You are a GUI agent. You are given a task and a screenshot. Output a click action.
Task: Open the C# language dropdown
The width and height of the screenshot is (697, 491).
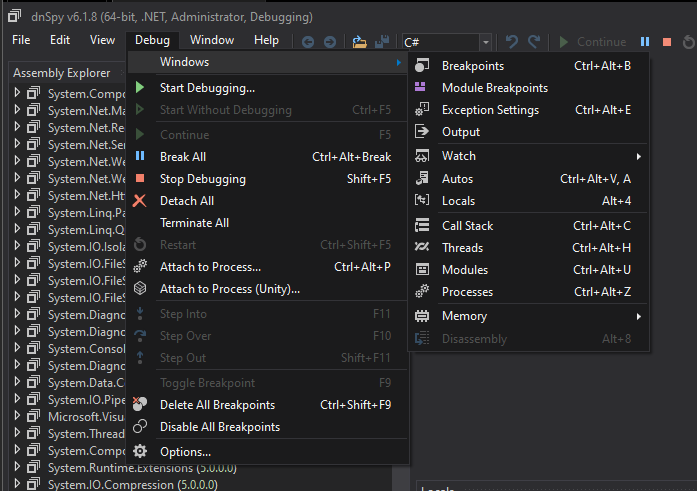(486, 42)
